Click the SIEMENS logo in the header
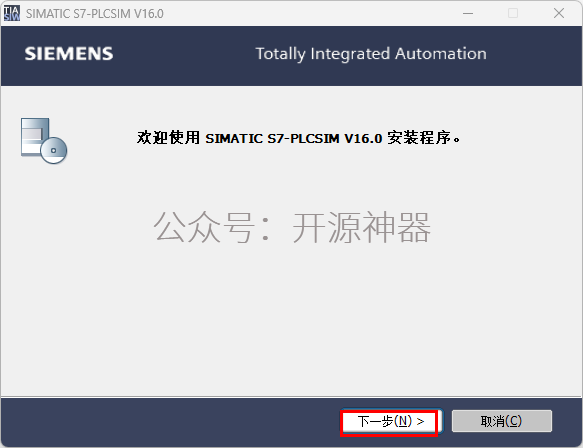This screenshot has height=448, width=583. 69,54
